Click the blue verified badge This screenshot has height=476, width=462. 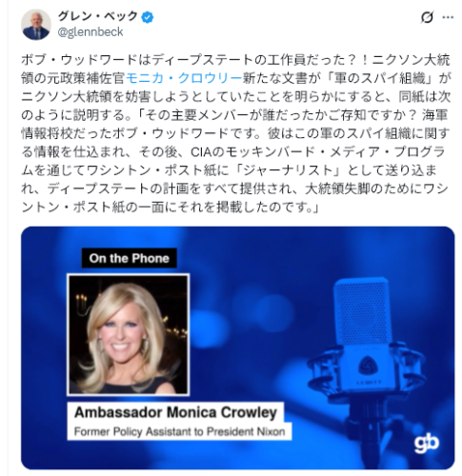click(148, 17)
